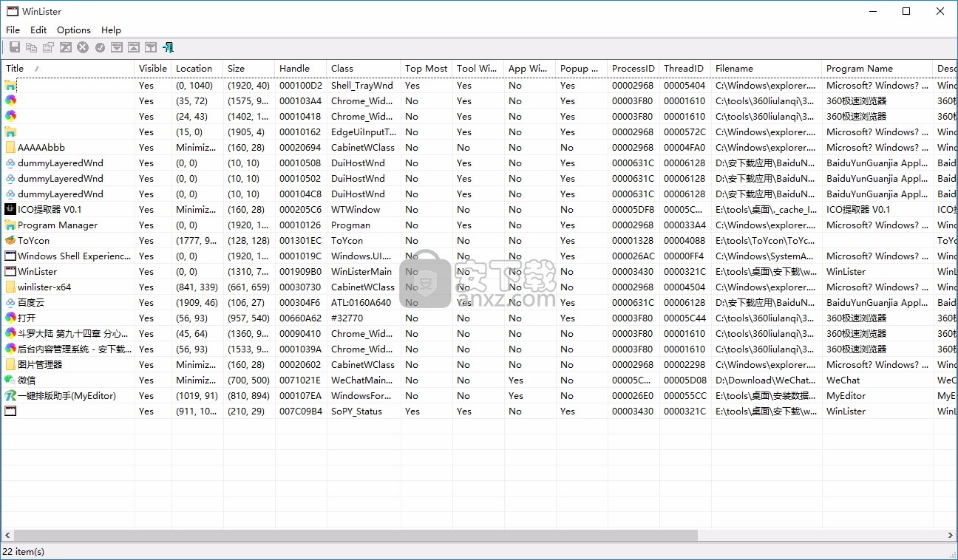The width and height of the screenshot is (958, 560).
Task: Click the SoPY_Status class cell
Action: (356, 411)
